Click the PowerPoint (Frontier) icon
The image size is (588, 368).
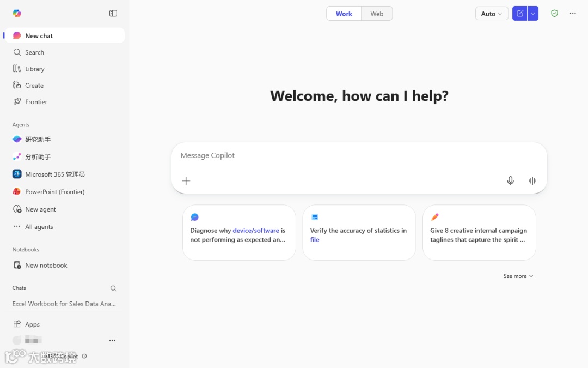(x=17, y=191)
